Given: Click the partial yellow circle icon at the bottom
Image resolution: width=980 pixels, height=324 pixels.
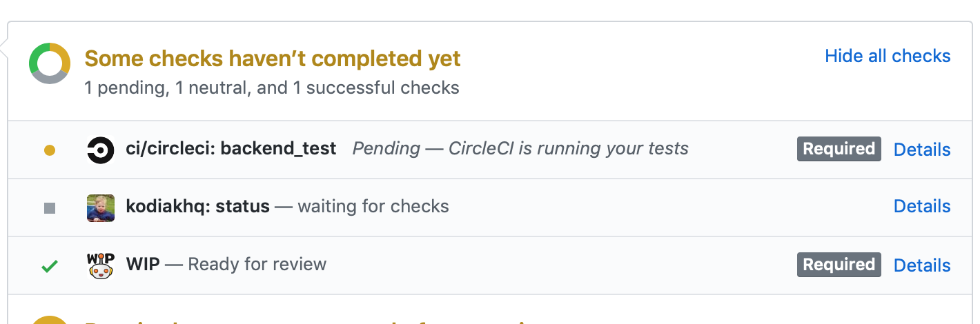Looking at the screenshot, I should pyautogui.click(x=50, y=320).
